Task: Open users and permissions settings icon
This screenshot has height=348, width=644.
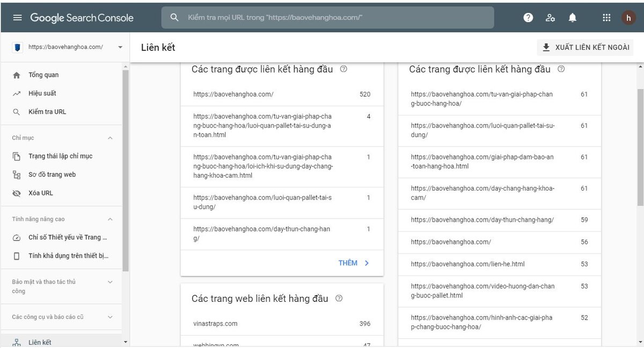Action: pos(550,18)
